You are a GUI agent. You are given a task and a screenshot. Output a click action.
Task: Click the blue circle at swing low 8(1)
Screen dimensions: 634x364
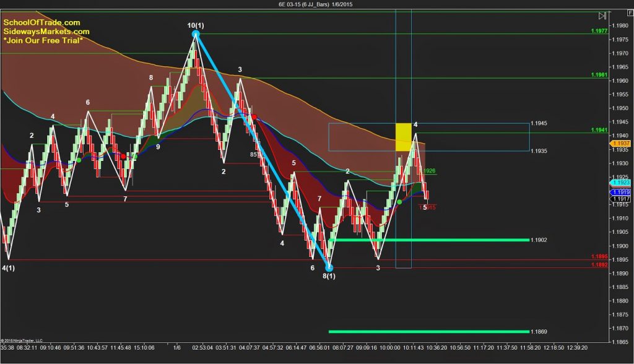point(329,267)
